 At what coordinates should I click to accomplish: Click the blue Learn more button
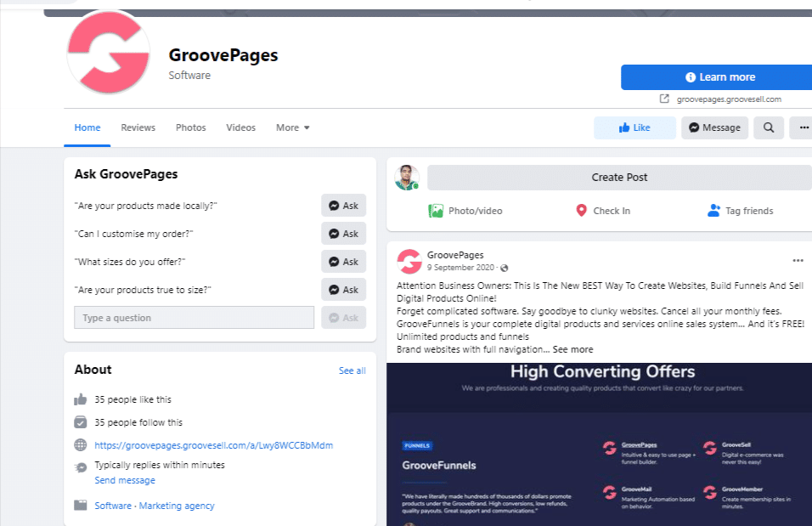coord(716,77)
